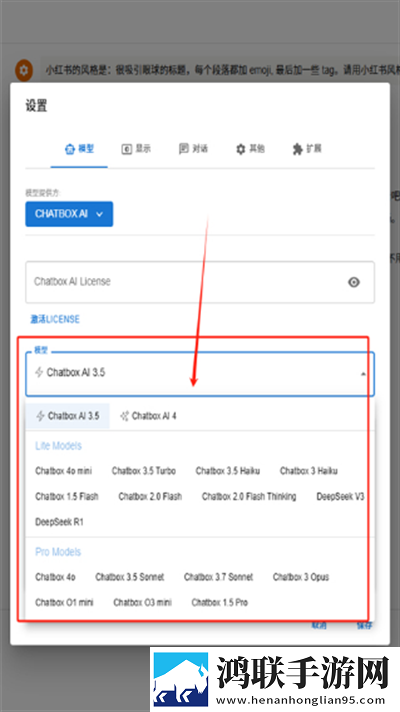Click lightning icon in Chatbox AI 3.5 field
The image size is (400, 712).
click(x=40, y=373)
